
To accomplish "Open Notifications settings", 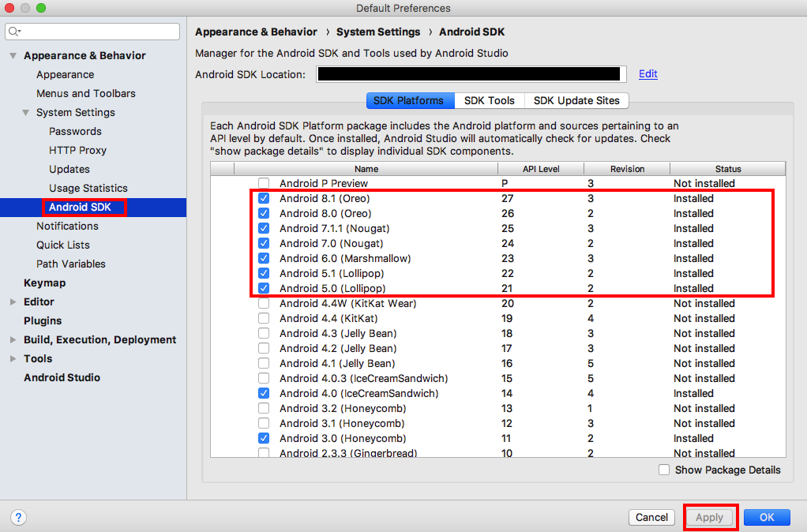I will coord(67,226).
